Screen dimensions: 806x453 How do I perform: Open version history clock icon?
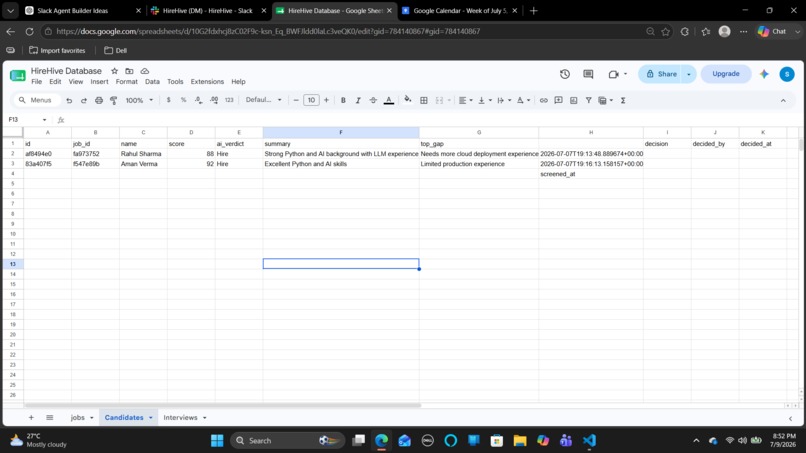click(565, 74)
